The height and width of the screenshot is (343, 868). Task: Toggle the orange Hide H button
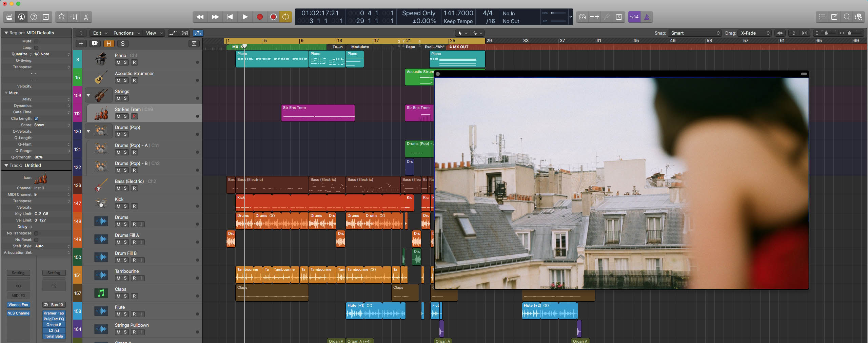tap(109, 43)
